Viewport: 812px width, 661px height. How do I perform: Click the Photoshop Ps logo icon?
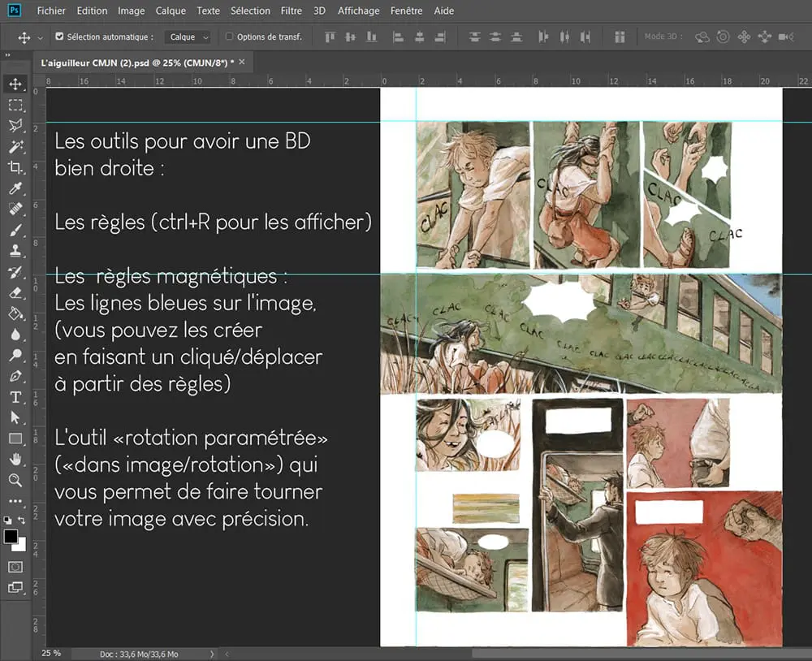(x=15, y=10)
